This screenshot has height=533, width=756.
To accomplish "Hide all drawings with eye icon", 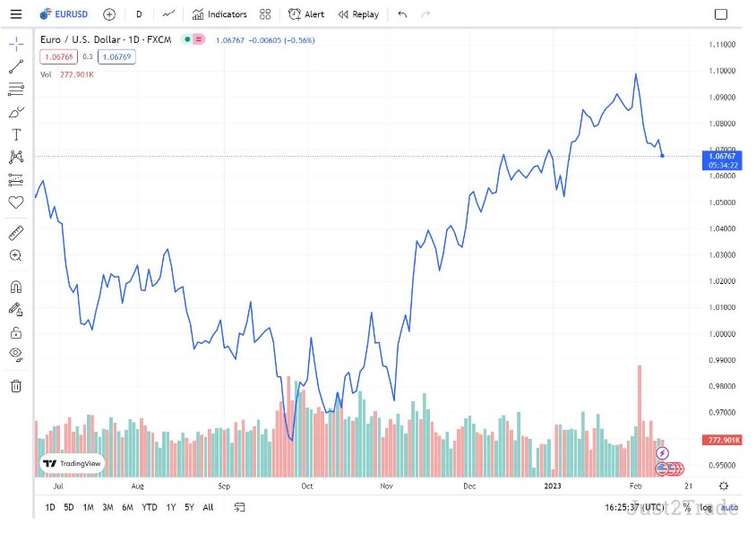I will tap(16, 355).
